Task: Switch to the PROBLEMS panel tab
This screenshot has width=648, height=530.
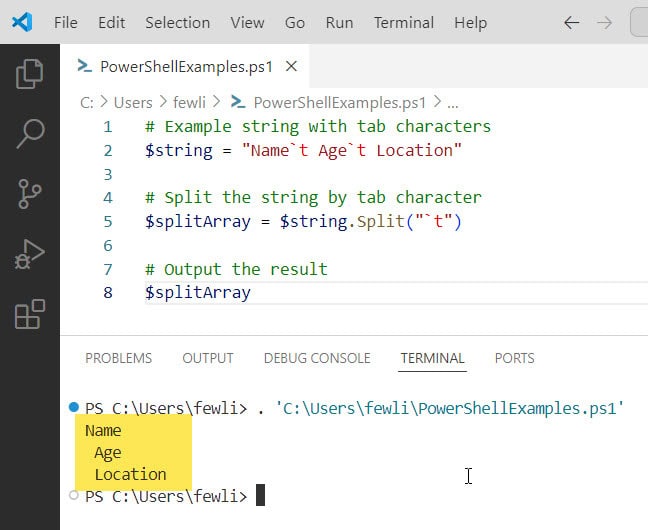Action: 119,358
